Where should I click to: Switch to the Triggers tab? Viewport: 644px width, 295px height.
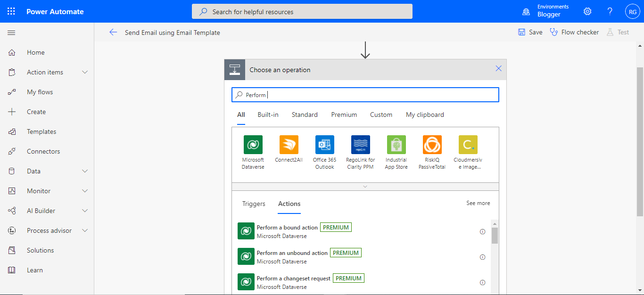click(x=254, y=204)
